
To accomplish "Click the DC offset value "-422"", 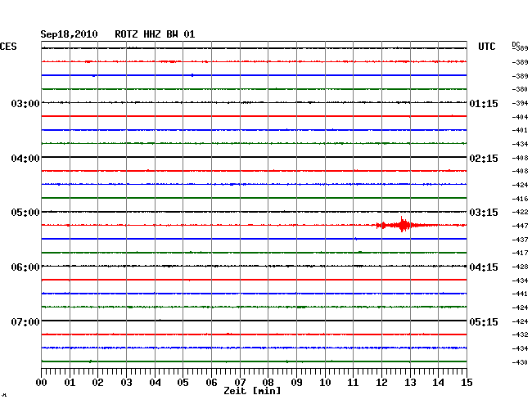I will [520, 212].
